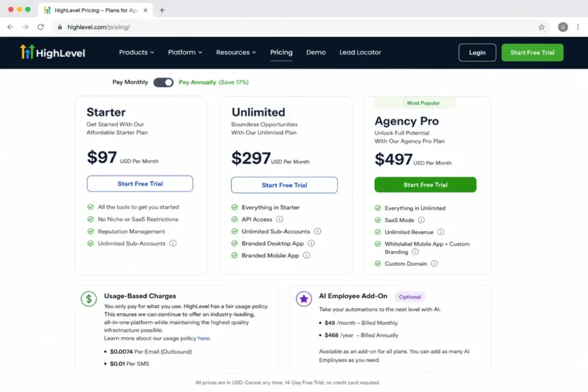Select the HighLevel Pricing browser tab

coord(95,10)
